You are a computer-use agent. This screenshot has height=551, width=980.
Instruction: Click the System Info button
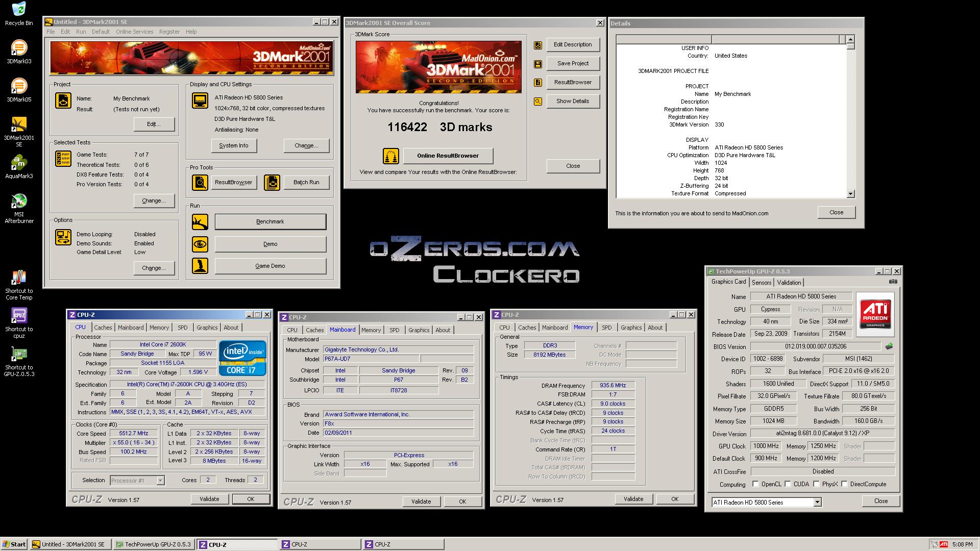coord(234,145)
